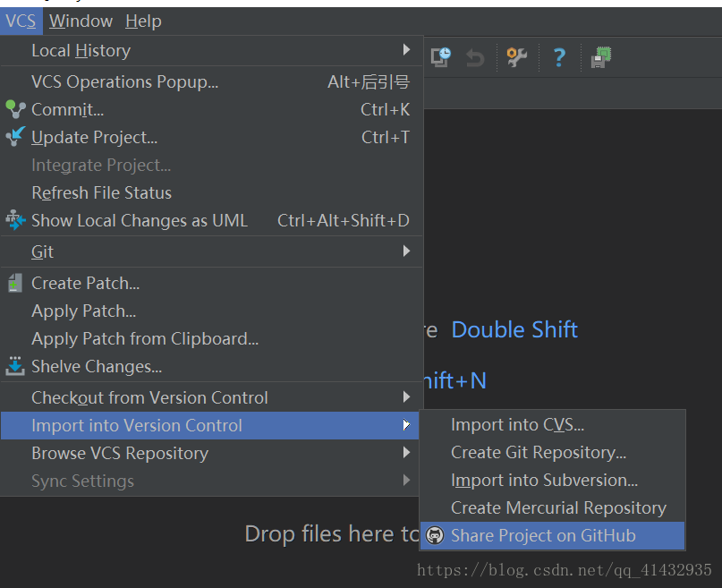Open the Help menu
722x588 pixels.
(x=143, y=21)
